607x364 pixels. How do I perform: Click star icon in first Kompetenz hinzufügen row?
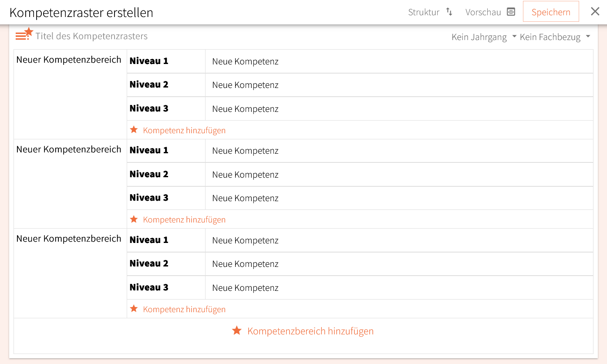tap(134, 130)
